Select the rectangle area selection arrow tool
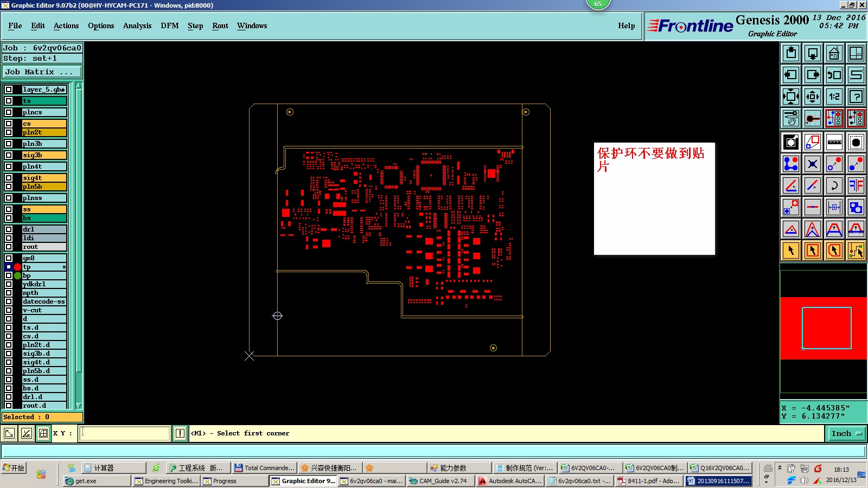The height and width of the screenshot is (488, 868). tap(813, 251)
